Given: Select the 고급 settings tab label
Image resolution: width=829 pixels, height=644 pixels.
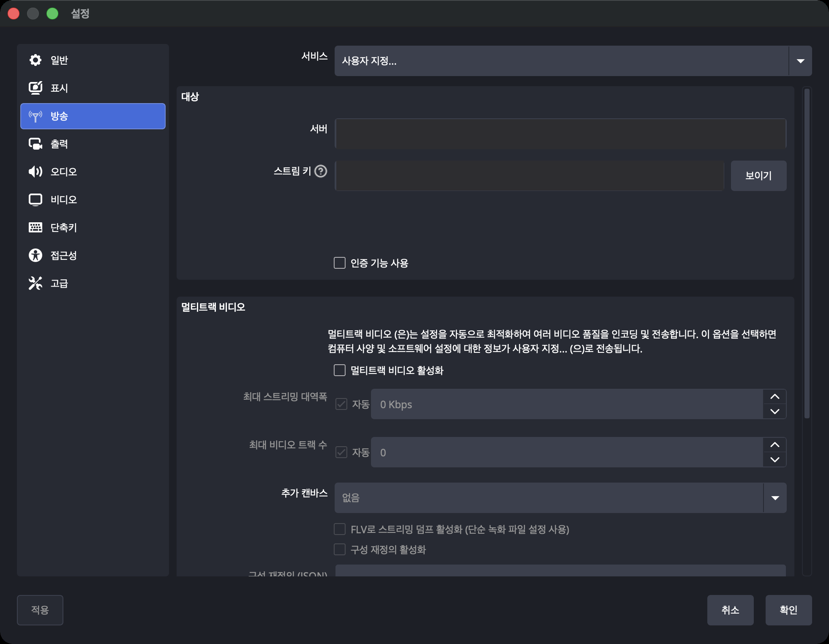Looking at the screenshot, I should point(59,283).
